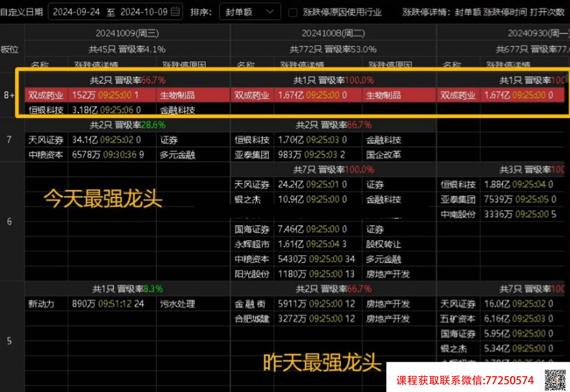Screen dimensions: 570x392
Task: Select the 封单额 detail option
Action: click(x=467, y=12)
